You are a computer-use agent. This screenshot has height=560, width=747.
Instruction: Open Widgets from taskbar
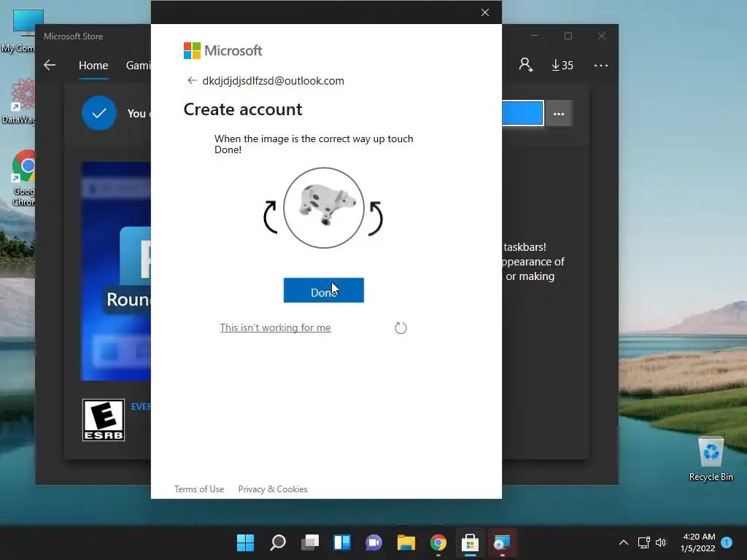342,542
